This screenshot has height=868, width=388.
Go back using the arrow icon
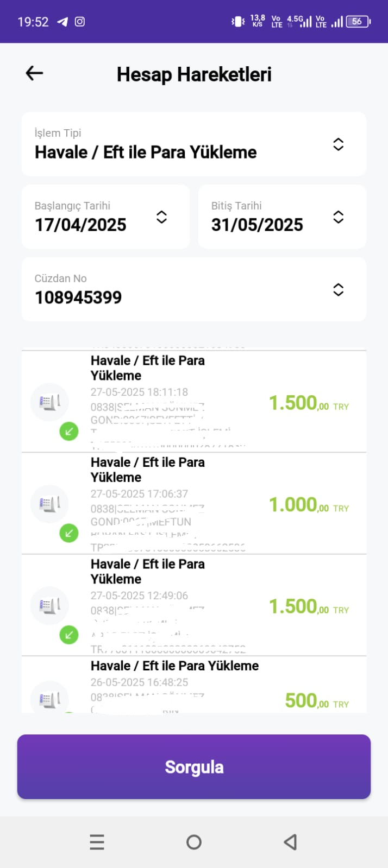point(34,73)
